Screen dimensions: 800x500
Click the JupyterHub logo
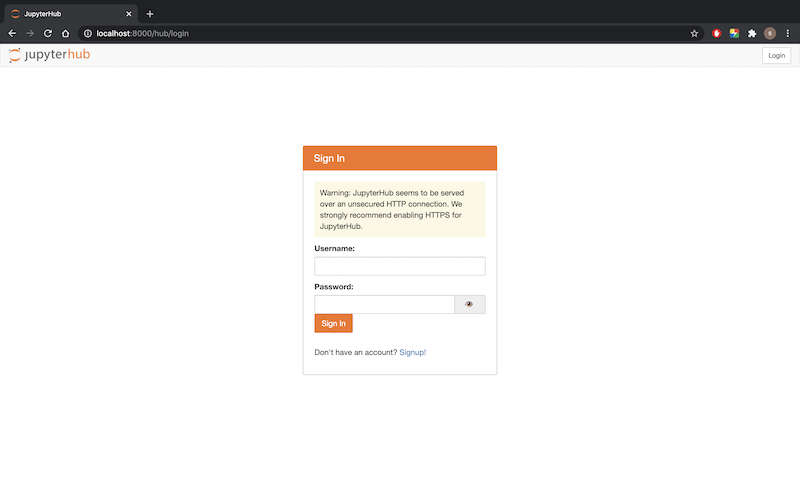tap(49, 55)
